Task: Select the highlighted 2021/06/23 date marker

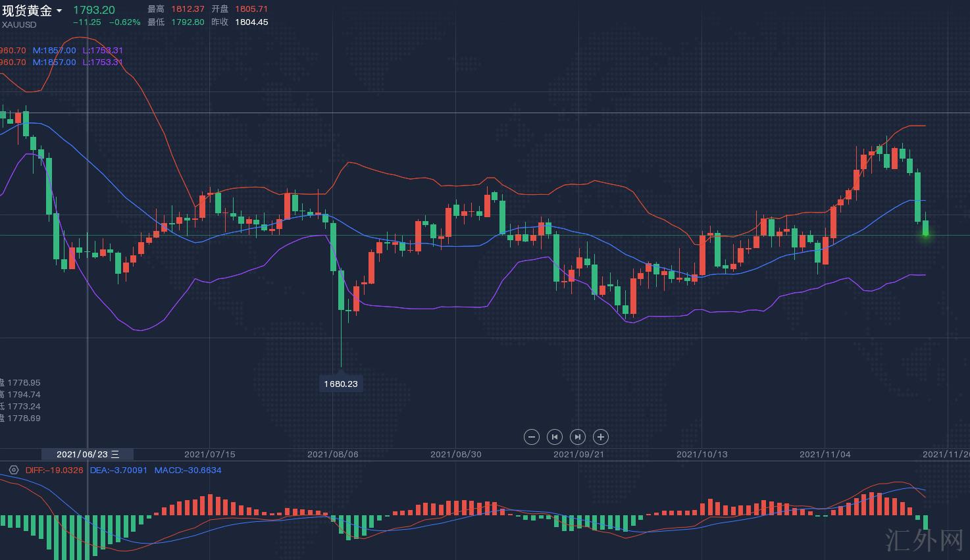Action: click(x=88, y=454)
